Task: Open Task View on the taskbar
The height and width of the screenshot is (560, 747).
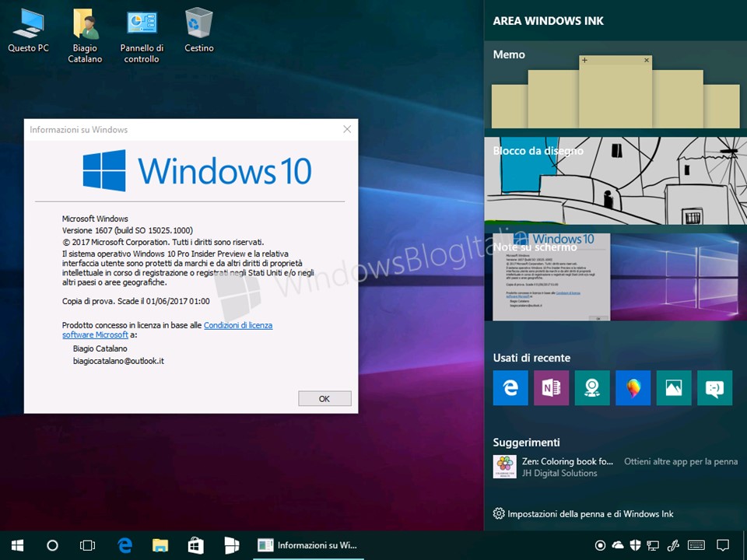Action: coord(87,546)
